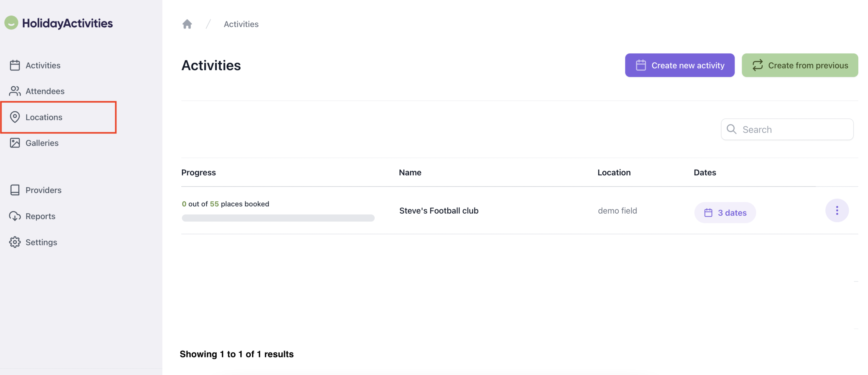Viewport: 868px width, 375px height.
Task: Click the Galleries sidebar icon
Action: (15, 142)
